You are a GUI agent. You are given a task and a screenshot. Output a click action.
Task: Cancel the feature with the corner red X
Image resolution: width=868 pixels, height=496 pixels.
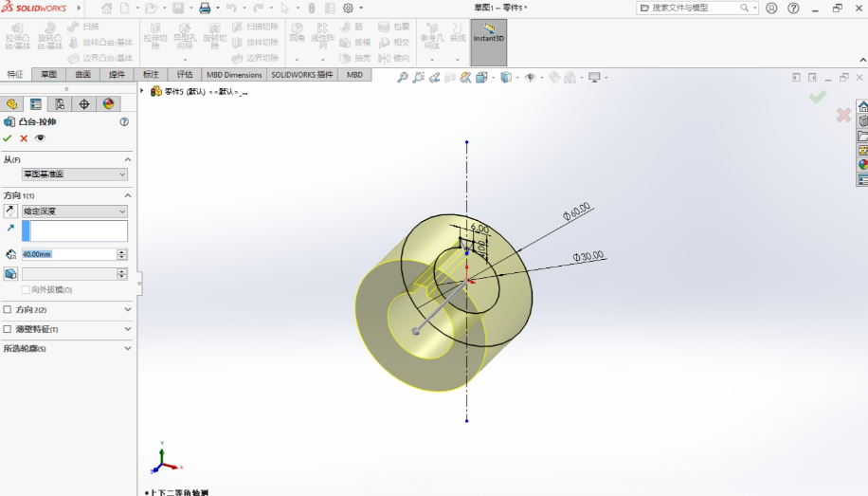pos(843,115)
